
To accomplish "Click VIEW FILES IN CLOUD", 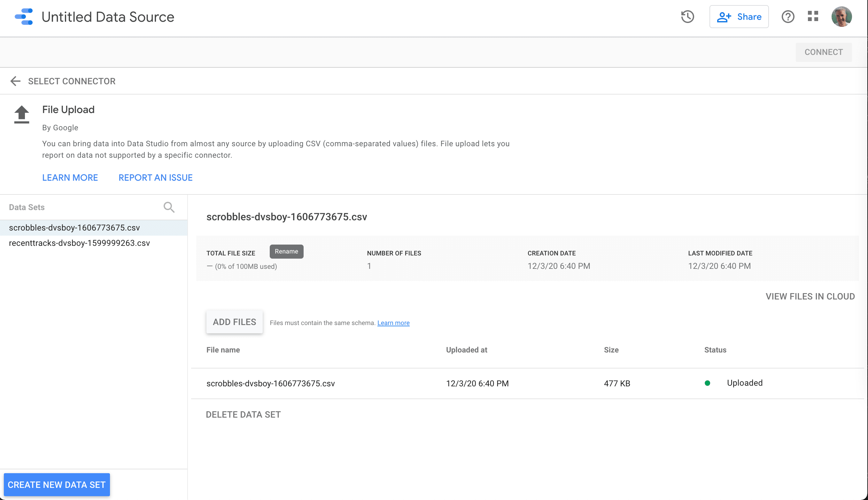I will 810,296.
